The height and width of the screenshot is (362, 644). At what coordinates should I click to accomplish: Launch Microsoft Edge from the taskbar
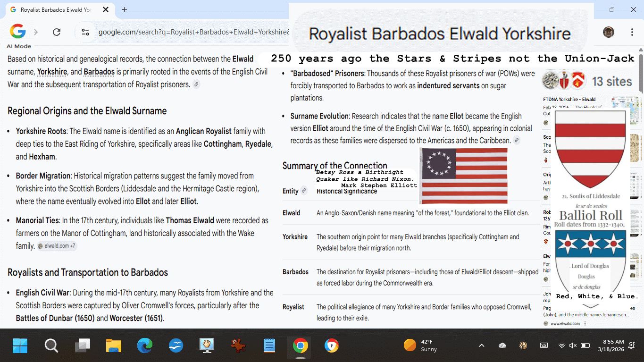pyautogui.click(x=145, y=346)
